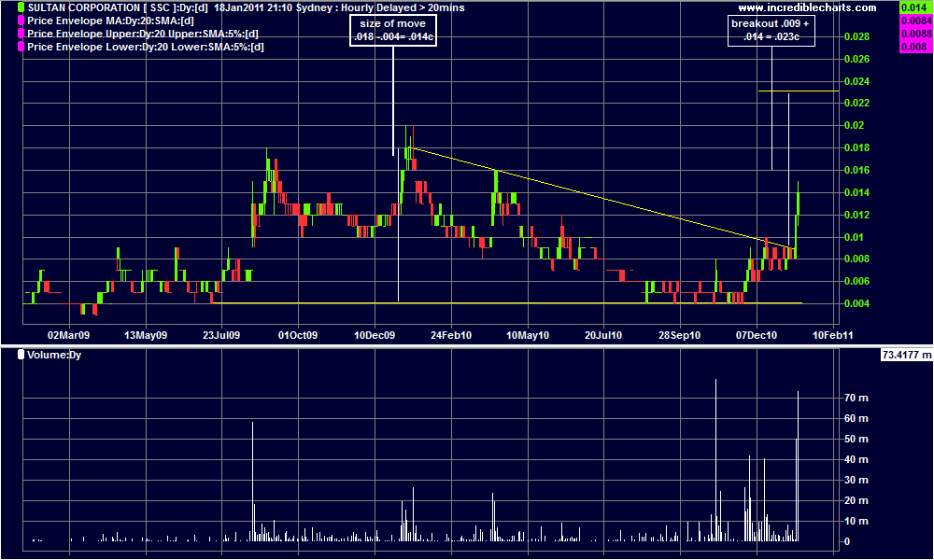
Task: Click the magenta 0.0084 envelope MA value
Action: (x=915, y=21)
